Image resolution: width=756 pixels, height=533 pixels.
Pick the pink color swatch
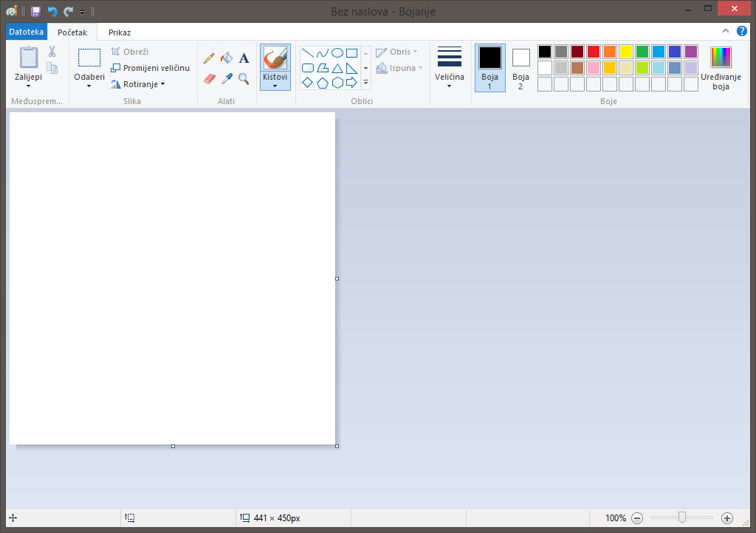pyautogui.click(x=594, y=68)
